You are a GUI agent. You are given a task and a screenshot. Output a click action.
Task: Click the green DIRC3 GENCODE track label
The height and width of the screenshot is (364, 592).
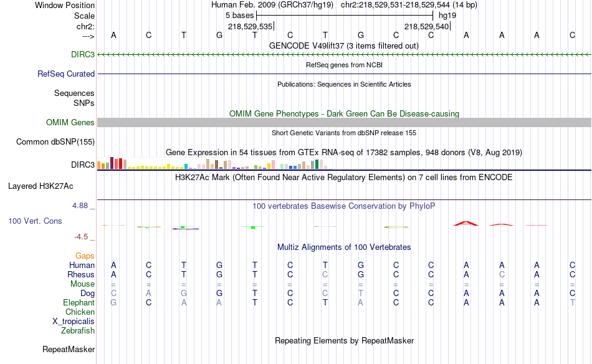[83, 54]
